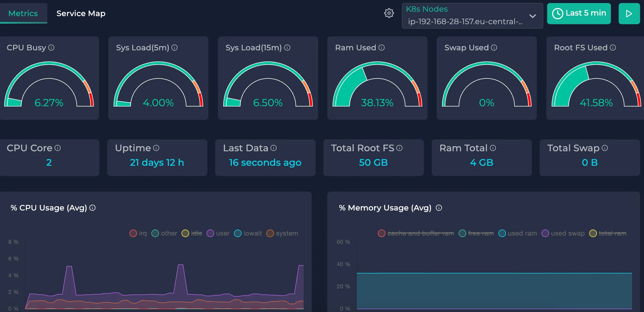Screen dimensions: 644x312
Task: Select the Metrics tab
Action: click(23, 13)
